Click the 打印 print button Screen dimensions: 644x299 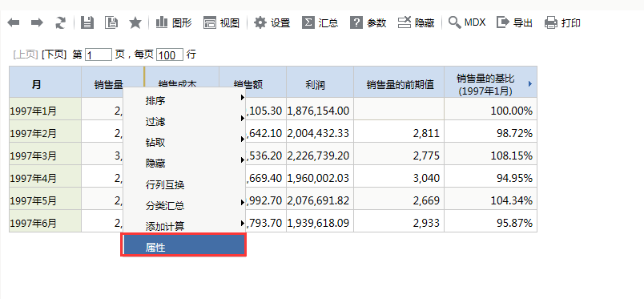tap(562, 22)
